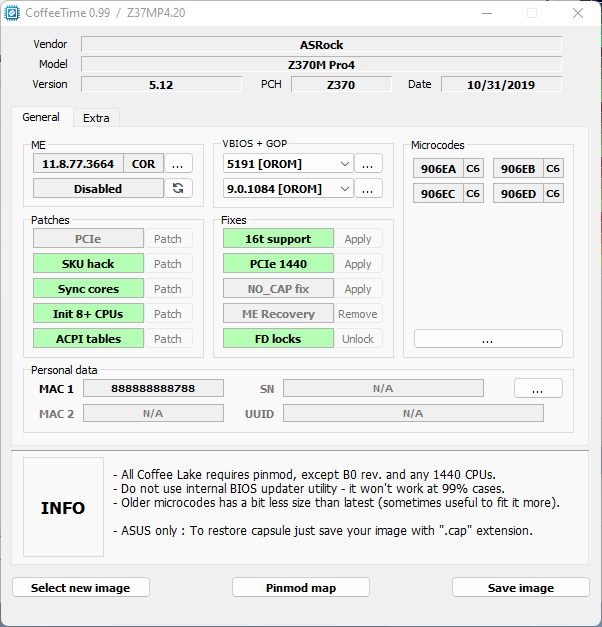
Task: Click ellipsis button next to GOP dropdown
Action: click(368, 188)
